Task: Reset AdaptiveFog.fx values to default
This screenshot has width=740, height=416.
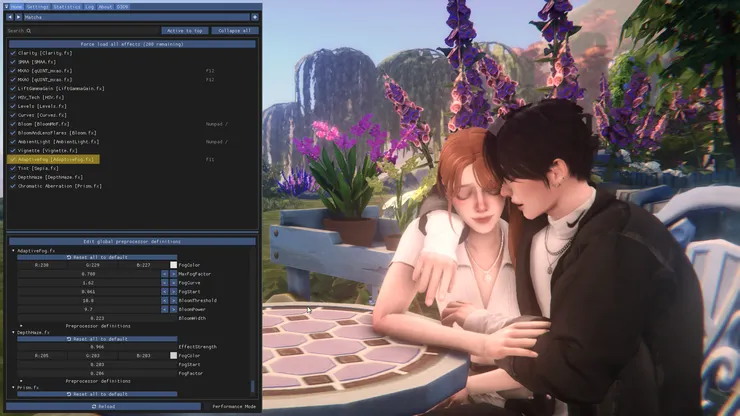Action: coord(97,257)
